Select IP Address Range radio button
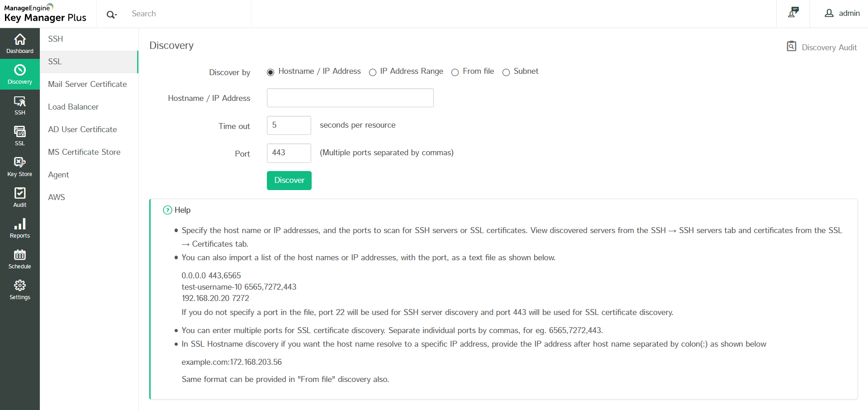Viewport: 868px width, 410px height. pyautogui.click(x=373, y=72)
